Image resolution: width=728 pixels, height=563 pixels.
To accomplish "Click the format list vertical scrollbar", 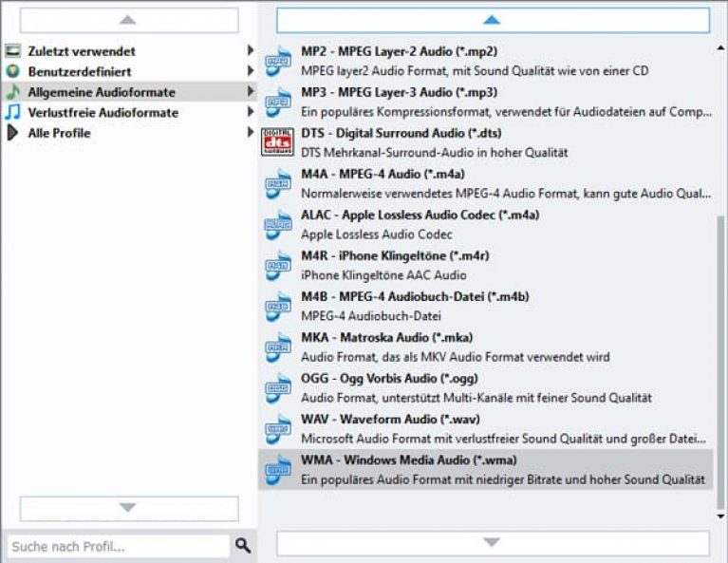I will [719, 361].
